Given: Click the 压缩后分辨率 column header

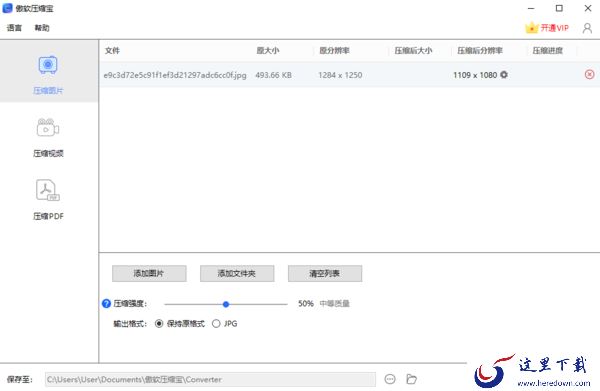Looking at the screenshot, I should pyautogui.click(x=480, y=51).
